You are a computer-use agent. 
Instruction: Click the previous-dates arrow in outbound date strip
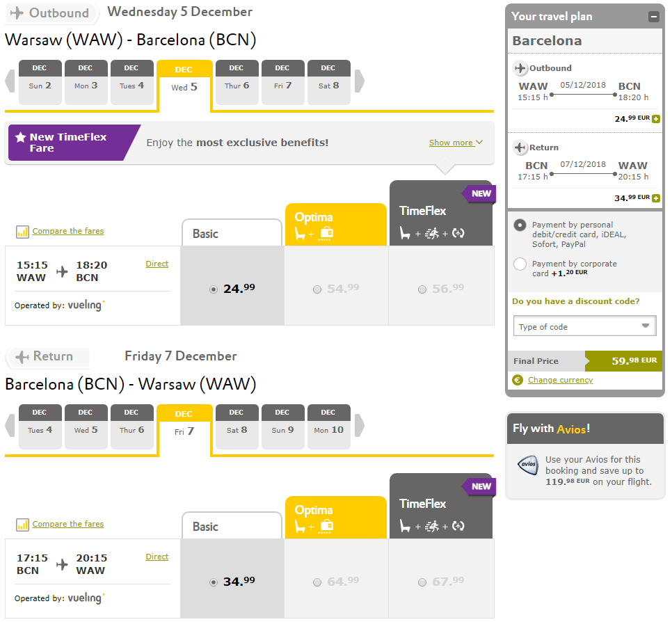(x=10, y=81)
